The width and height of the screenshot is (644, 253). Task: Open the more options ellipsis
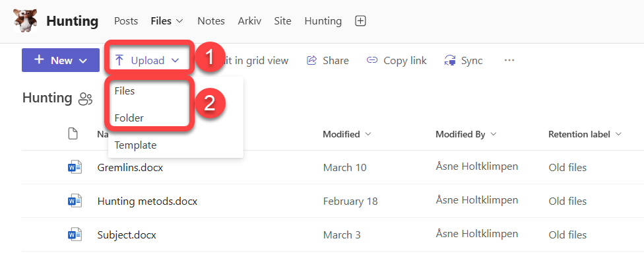(x=509, y=61)
